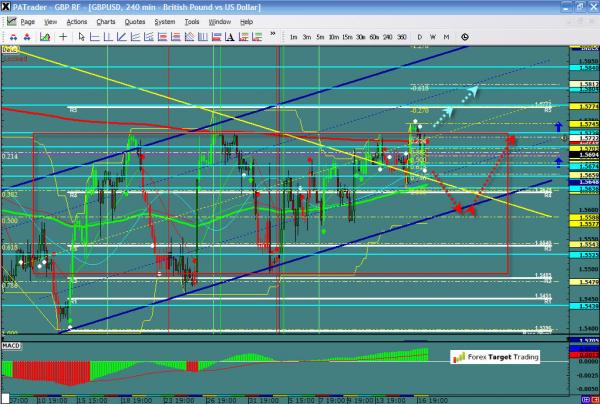Image resolution: width=600 pixels, height=404 pixels.
Task: Click the leftmost red-and-blue figures toolbar icon
Action: (x=13, y=37)
